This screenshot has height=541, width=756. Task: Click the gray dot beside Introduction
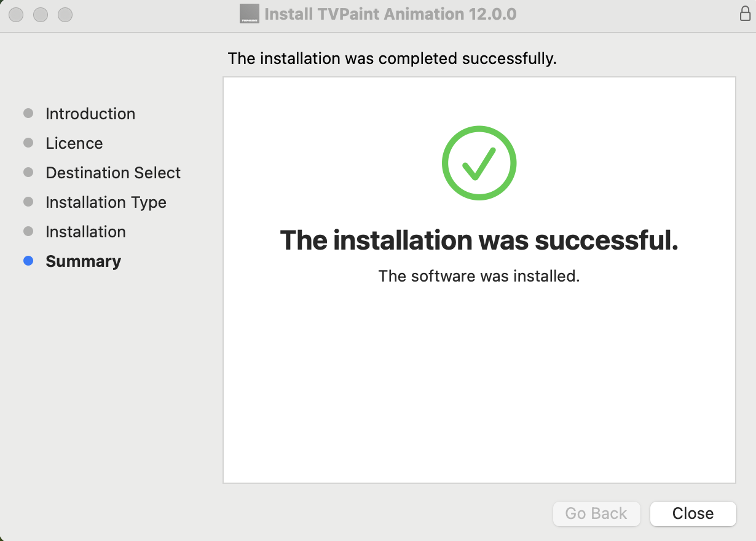(28, 113)
